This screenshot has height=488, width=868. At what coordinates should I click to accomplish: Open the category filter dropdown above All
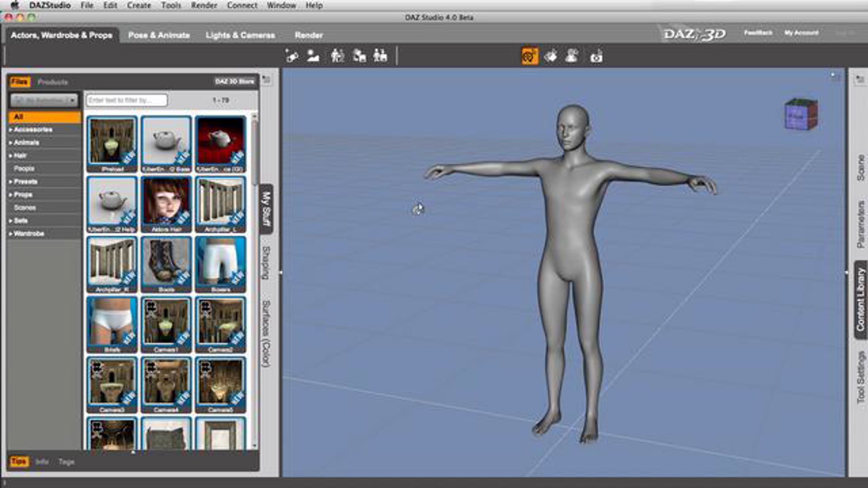(44, 100)
